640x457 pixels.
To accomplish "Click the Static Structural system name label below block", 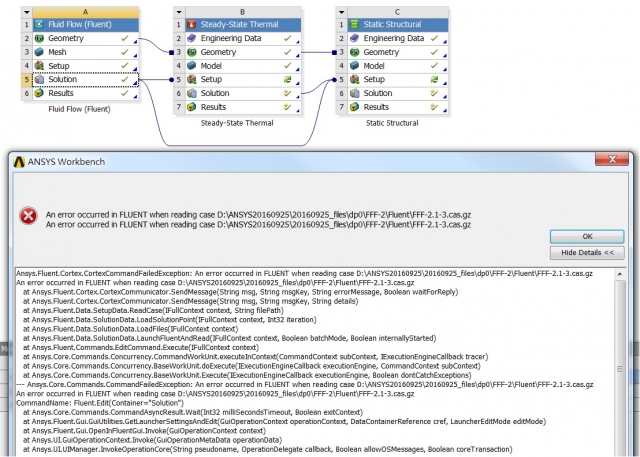I will pyautogui.click(x=388, y=123).
